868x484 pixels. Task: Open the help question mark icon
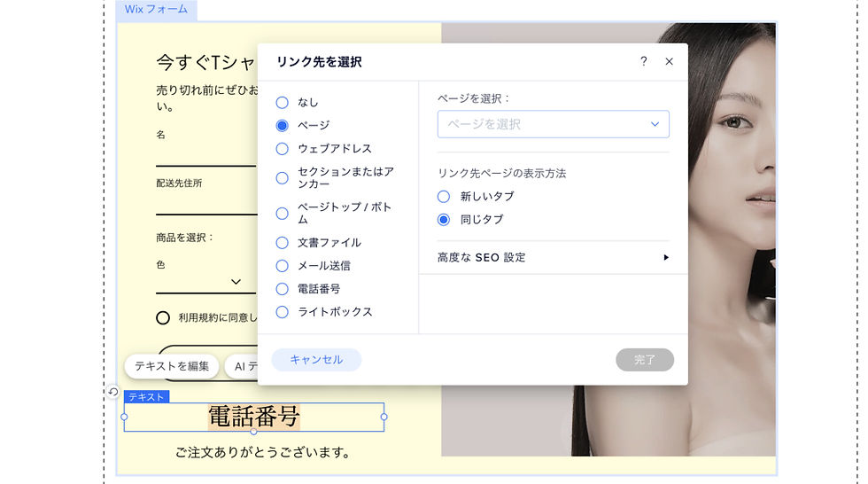643,61
